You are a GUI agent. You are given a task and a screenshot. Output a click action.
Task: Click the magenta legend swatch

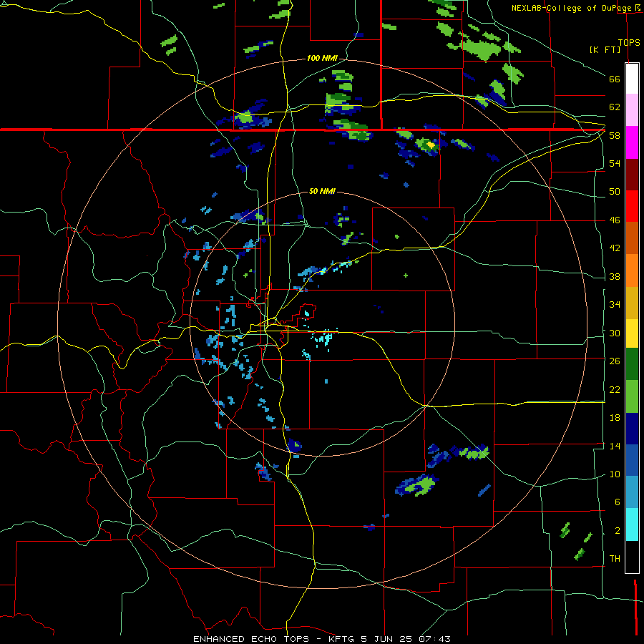tap(632, 142)
